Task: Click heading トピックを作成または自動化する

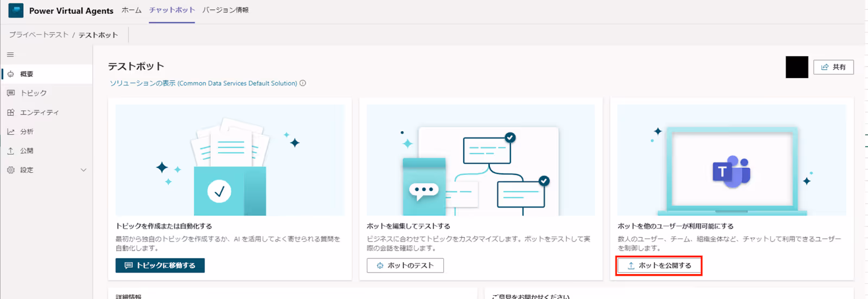Action: 164,226
